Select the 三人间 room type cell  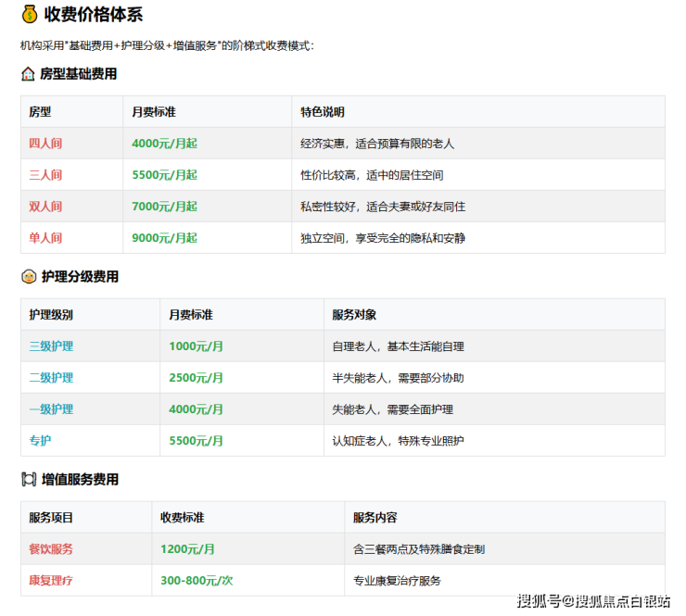click(x=45, y=175)
